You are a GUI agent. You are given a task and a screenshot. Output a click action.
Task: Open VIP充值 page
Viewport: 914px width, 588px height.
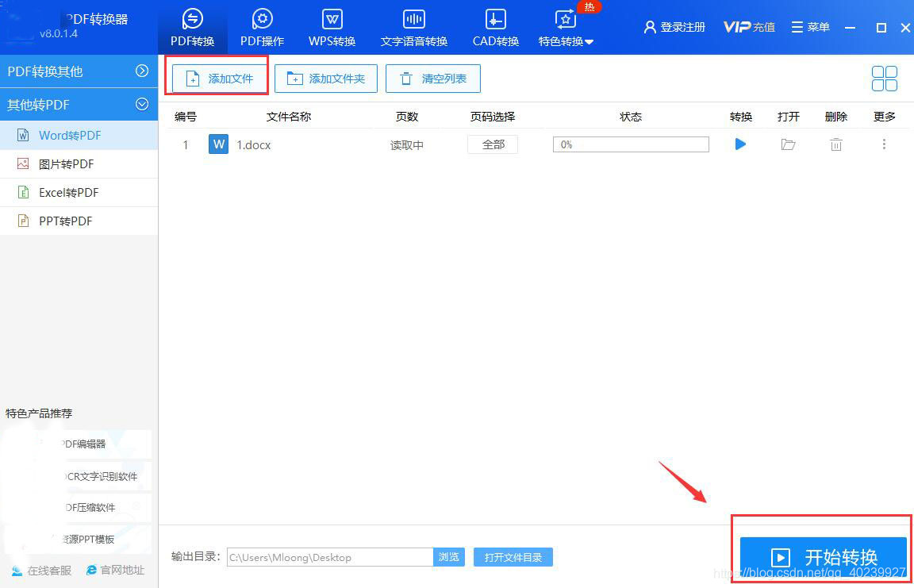tap(749, 27)
